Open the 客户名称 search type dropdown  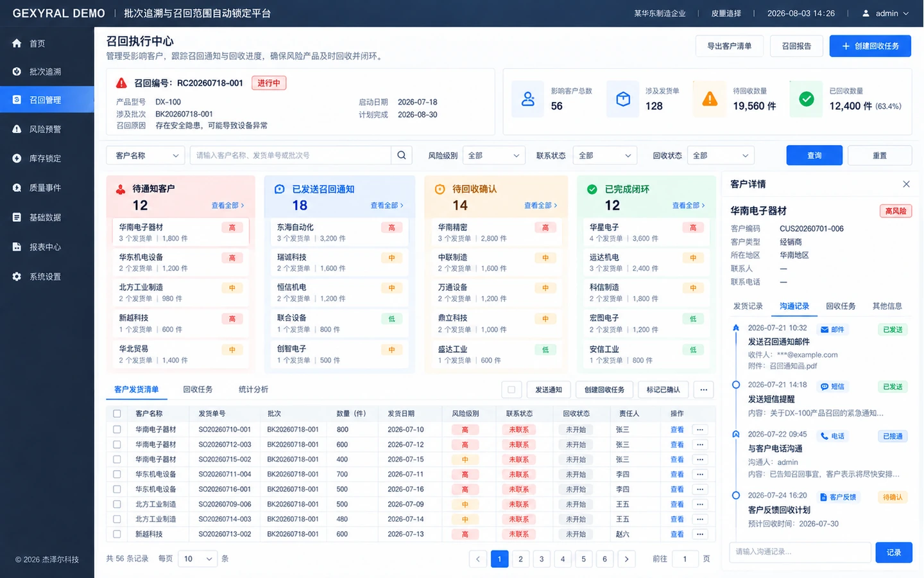click(x=146, y=155)
